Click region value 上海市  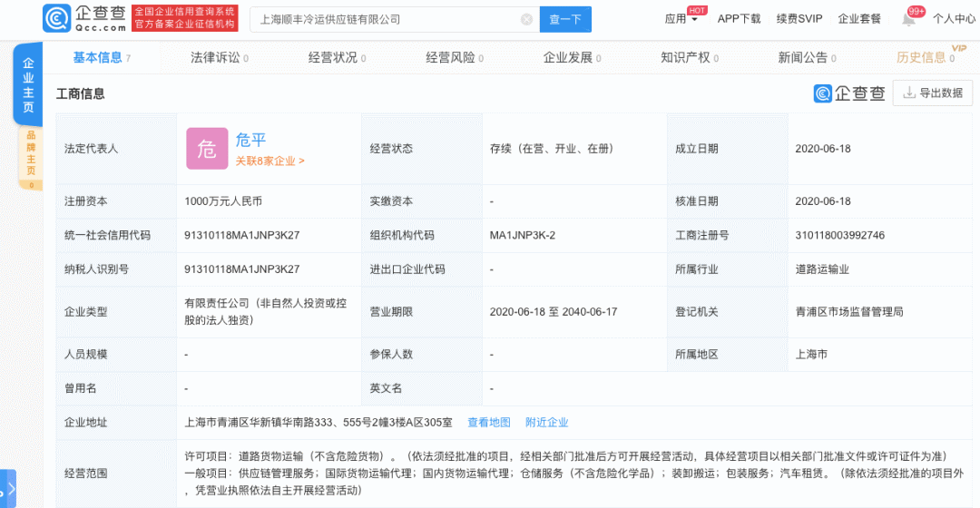click(x=811, y=355)
